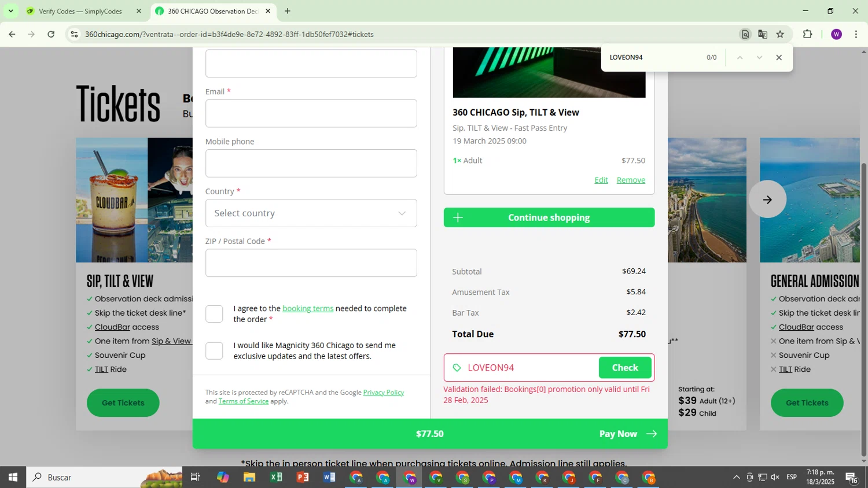
Task: Open the TILT link on Sip, Tilt & View card
Action: pos(101,369)
